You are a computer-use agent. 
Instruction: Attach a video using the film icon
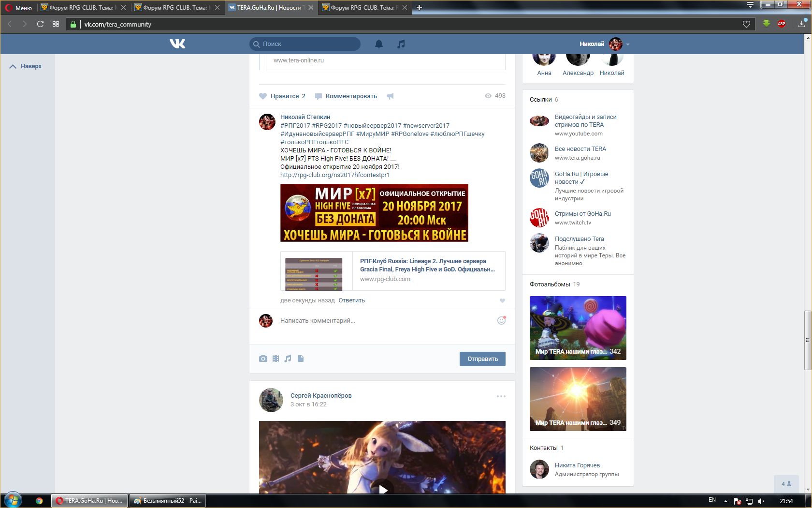275,359
